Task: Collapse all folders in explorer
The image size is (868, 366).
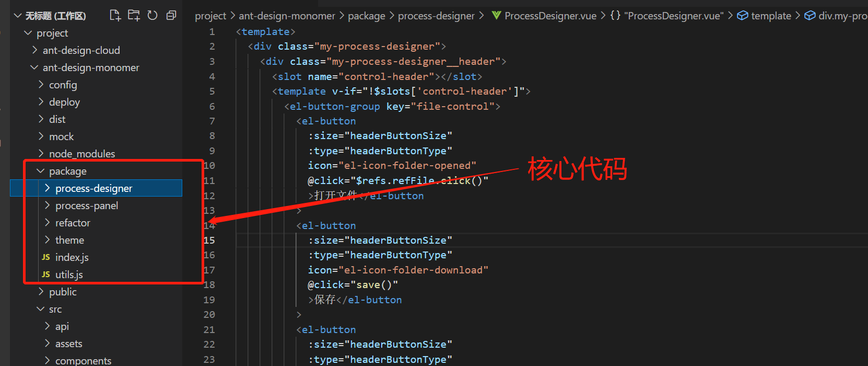Action: coord(171,15)
